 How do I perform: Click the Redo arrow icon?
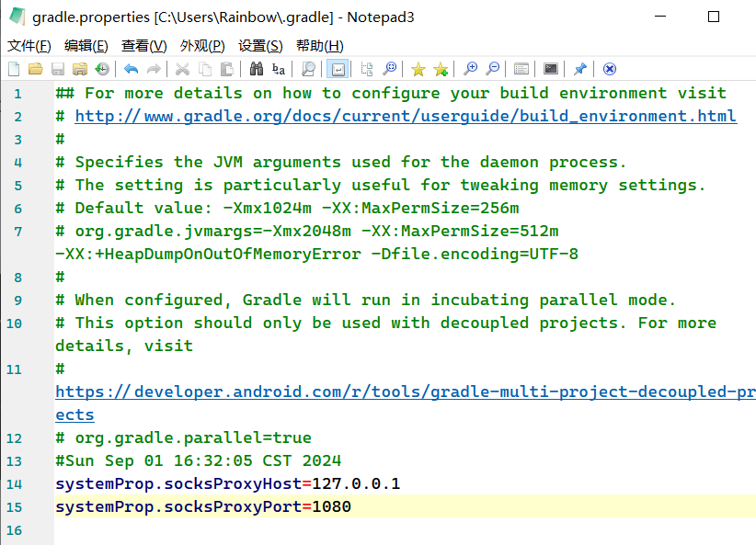coord(154,69)
